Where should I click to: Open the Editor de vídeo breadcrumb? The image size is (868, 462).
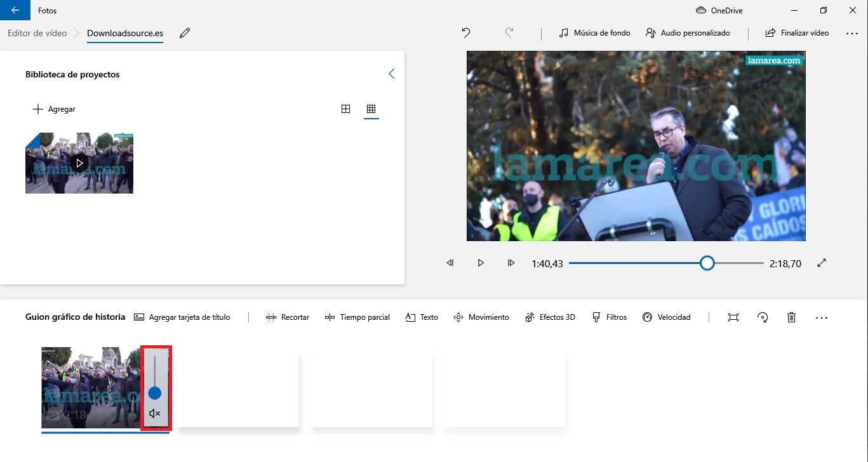coord(37,33)
